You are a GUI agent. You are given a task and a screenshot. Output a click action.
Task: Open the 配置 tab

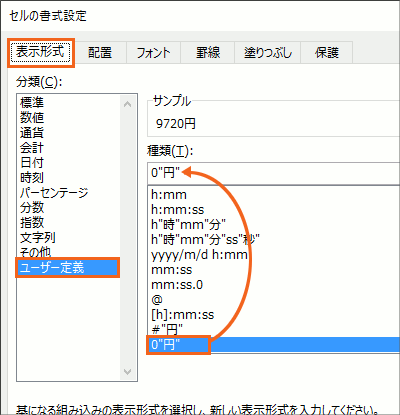100,53
